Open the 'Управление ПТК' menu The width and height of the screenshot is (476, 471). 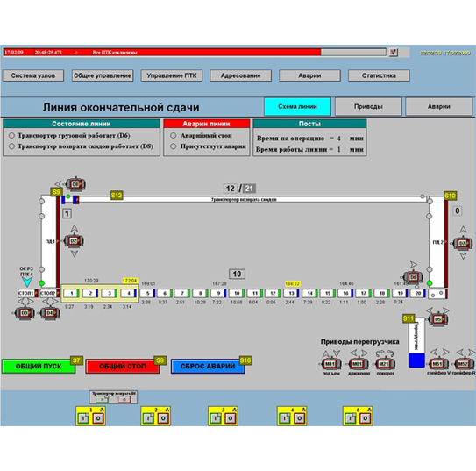pyautogui.click(x=172, y=75)
